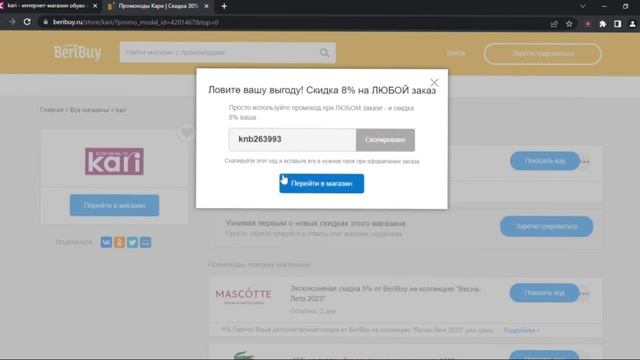Screen dimensions: 640x360
Task: Click the address bar URL
Action: (x=136, y=22)
